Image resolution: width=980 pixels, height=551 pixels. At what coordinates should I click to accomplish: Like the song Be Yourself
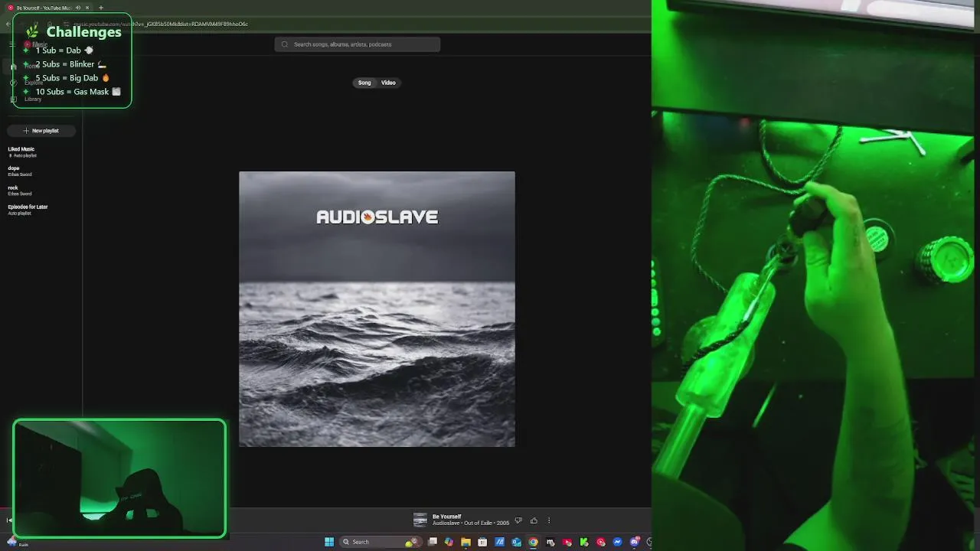pyautogui.click(x=534, y=520)
